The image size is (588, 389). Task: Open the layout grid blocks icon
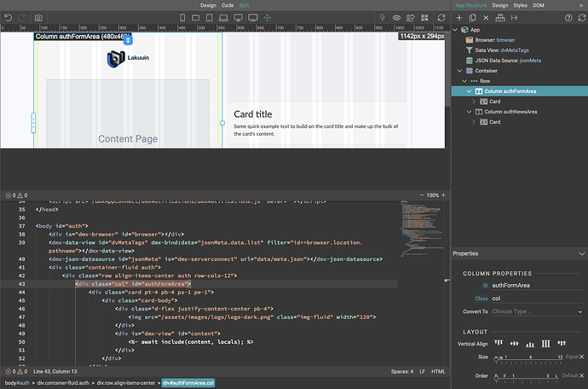pos(424,18)
